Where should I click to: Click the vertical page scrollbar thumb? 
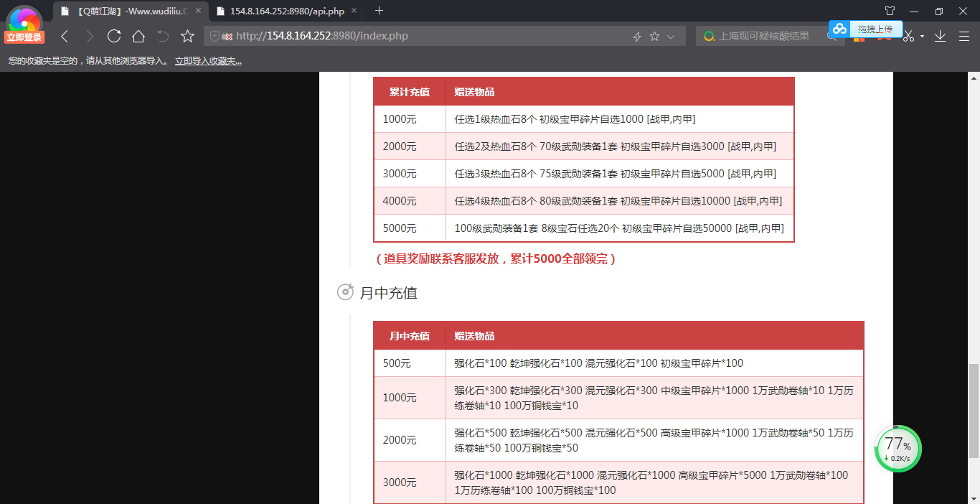pyautogui.click(x=974, y=411)
